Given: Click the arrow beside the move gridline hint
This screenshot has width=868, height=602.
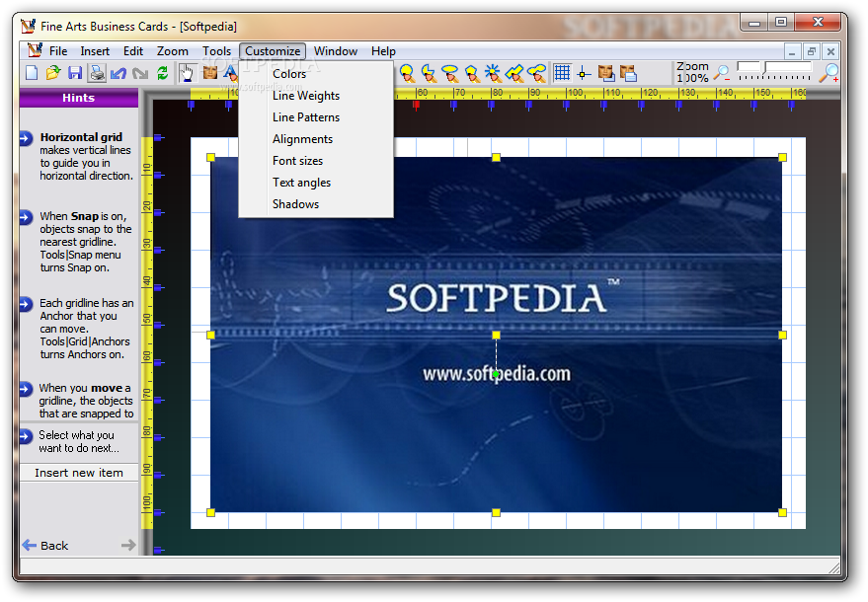Looking at the screenshot, I should pyautogui.click(x=26, y=389).
